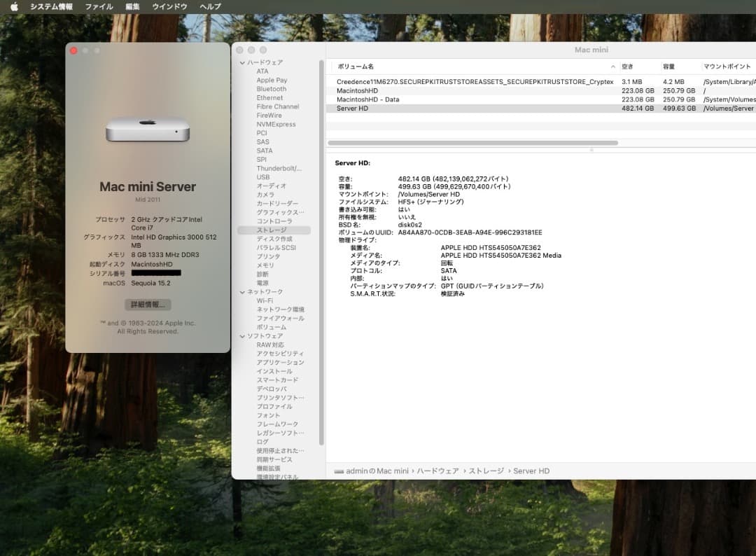
Task: Click the 詳細情報... button
Action: [x=147, y=304]
